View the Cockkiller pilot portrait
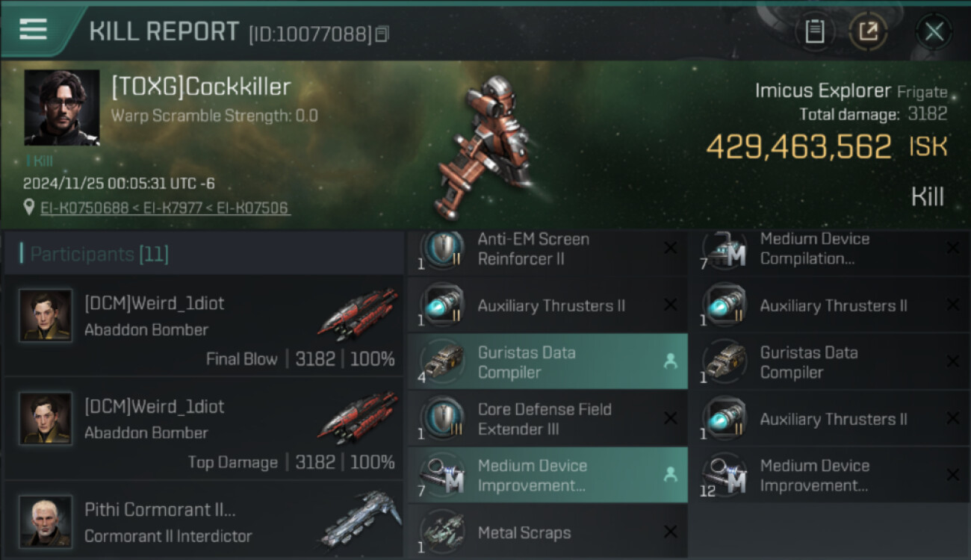Viewport: 971px width, 560px height. point(62,108)
